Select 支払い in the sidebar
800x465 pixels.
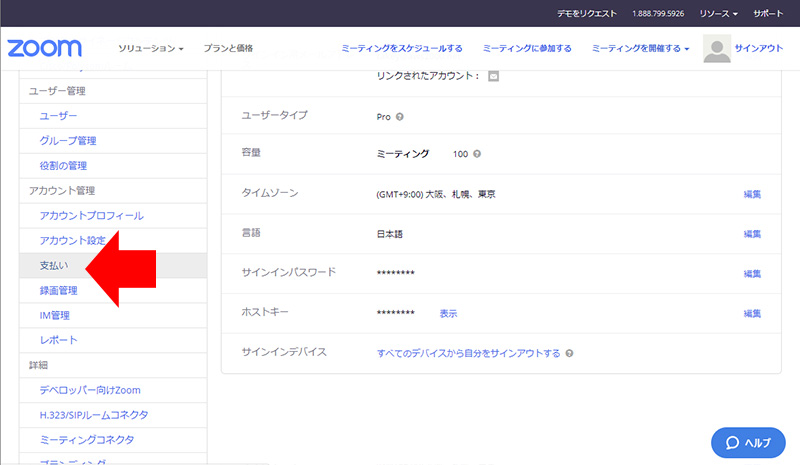pos(54,266)
